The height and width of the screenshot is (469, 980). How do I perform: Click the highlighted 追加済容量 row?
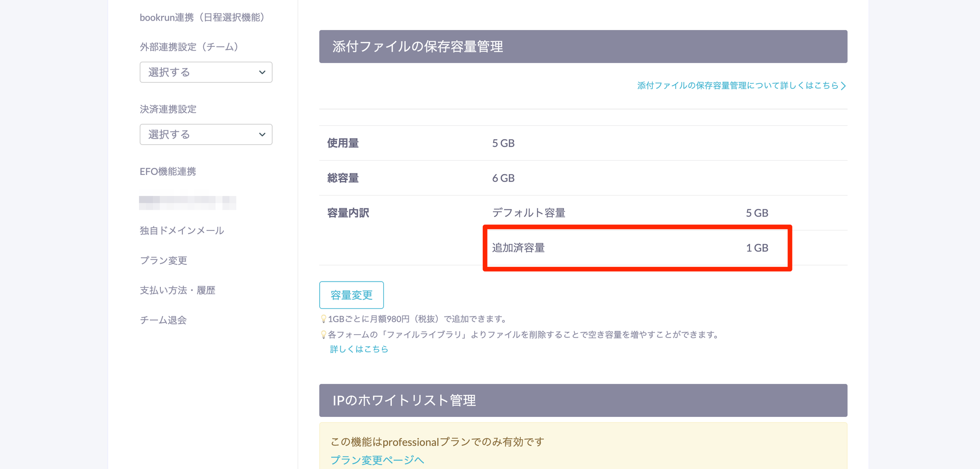[x=636, y=248]
